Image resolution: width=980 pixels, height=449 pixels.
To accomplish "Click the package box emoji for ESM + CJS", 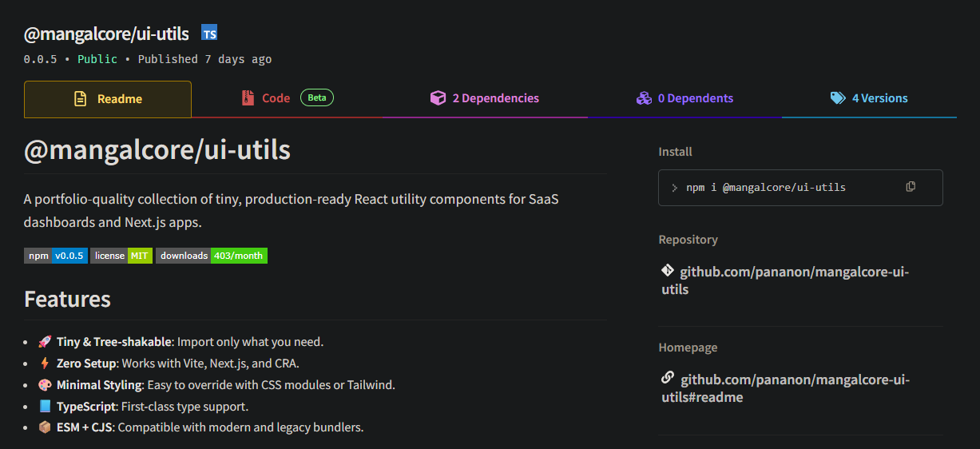I will click(x=45, y=427).
